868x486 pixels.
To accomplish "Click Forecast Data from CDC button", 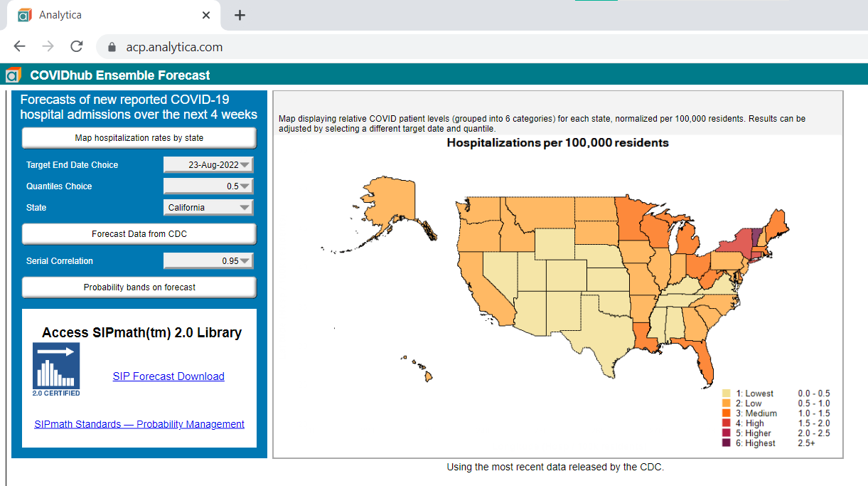I will click(139, 234).
